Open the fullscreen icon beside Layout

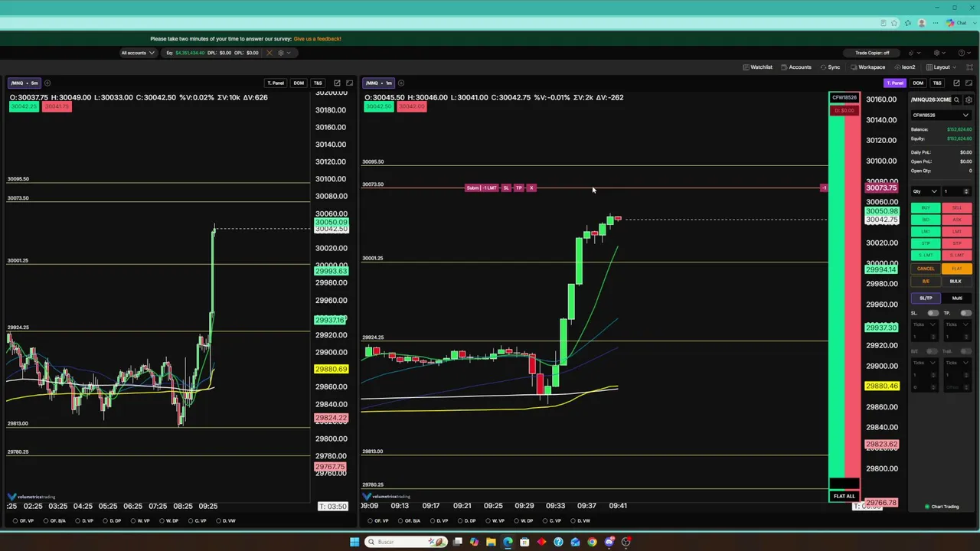pyautogui.click(x=970, y=67)
